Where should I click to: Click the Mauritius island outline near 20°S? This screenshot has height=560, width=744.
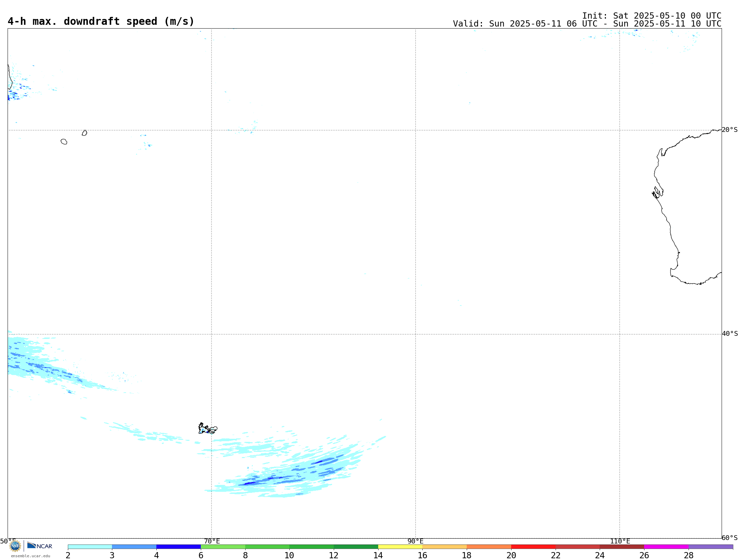pos(84,133)
